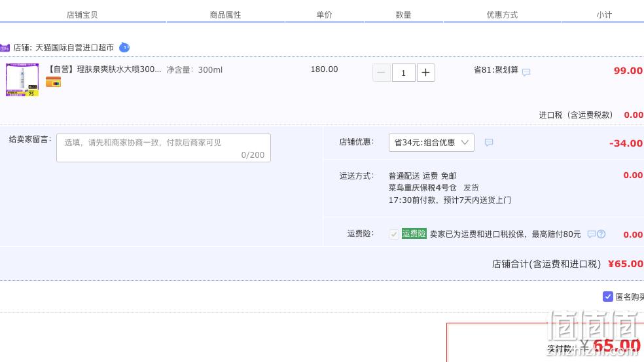Click the quantity input field showing 1
The height and width of the screenshot is (362, 644).
tap(403, 73)
